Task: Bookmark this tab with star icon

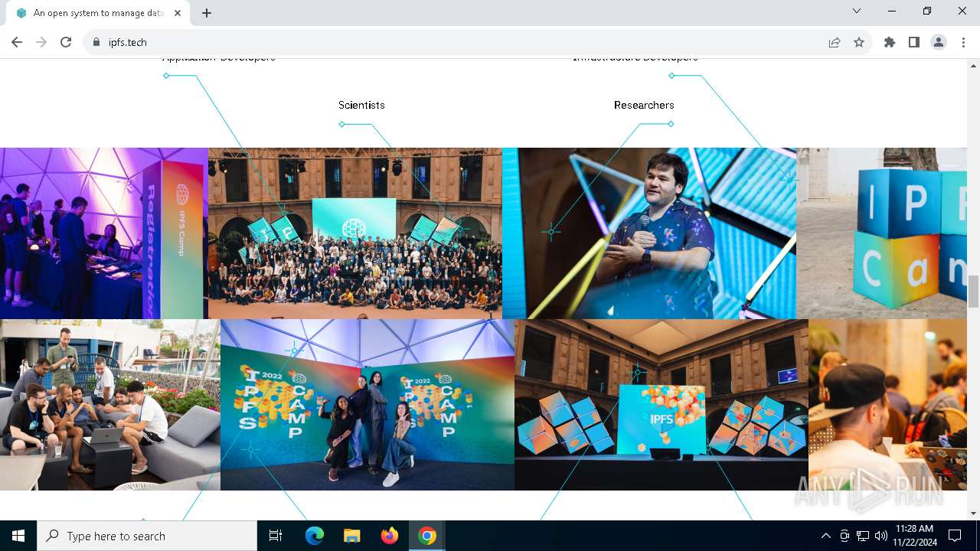Action: 859,42
